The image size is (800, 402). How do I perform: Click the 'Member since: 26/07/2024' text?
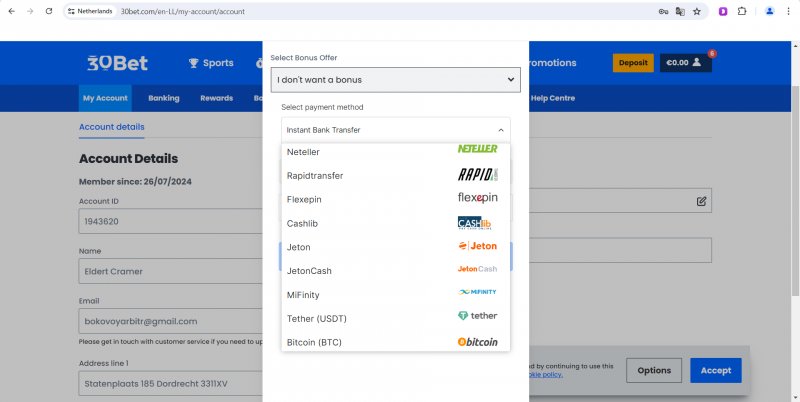pyautogui.click(x=135, y=182)
